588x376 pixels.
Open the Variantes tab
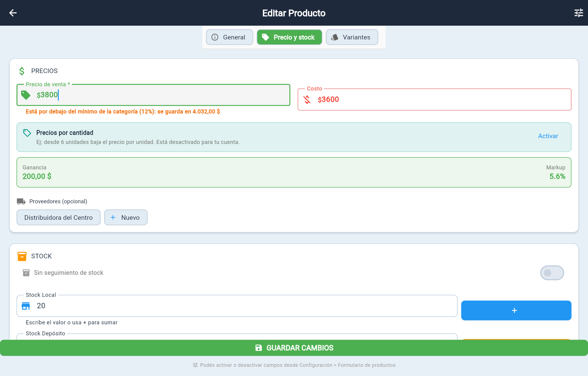[x=352, y=37]
